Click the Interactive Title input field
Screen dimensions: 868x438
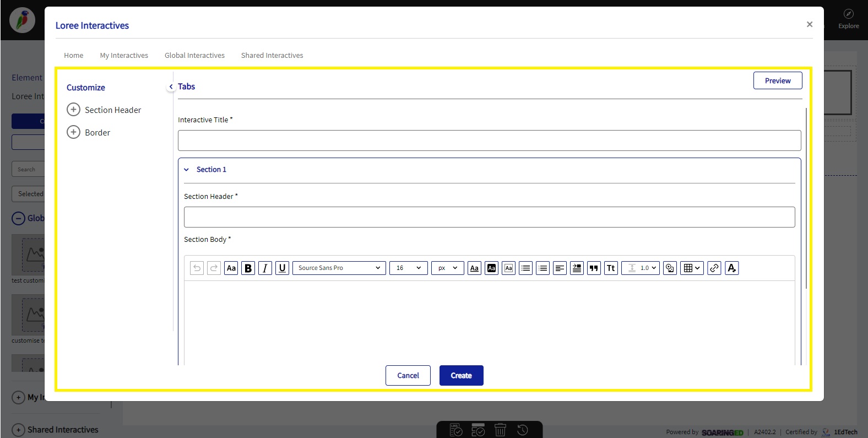tap(490, 140)
